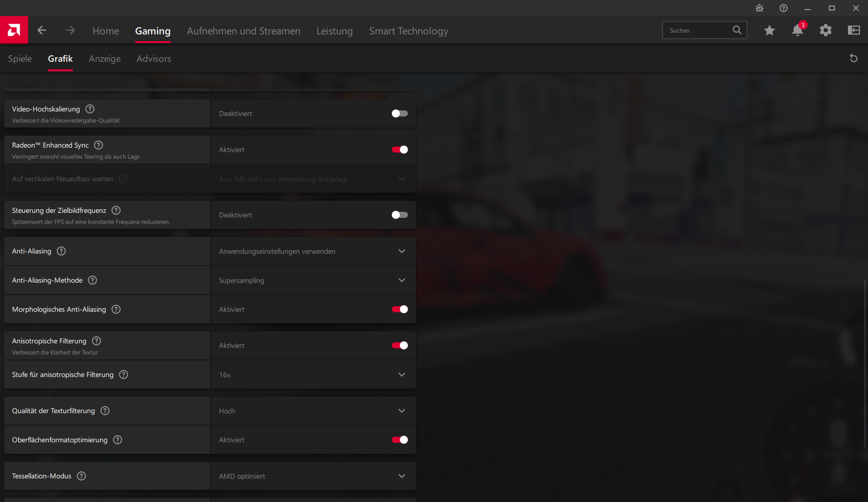Expand the 16x anisotropic level dropdown
The width and height of the screenshot is (868, 502).
313,374
